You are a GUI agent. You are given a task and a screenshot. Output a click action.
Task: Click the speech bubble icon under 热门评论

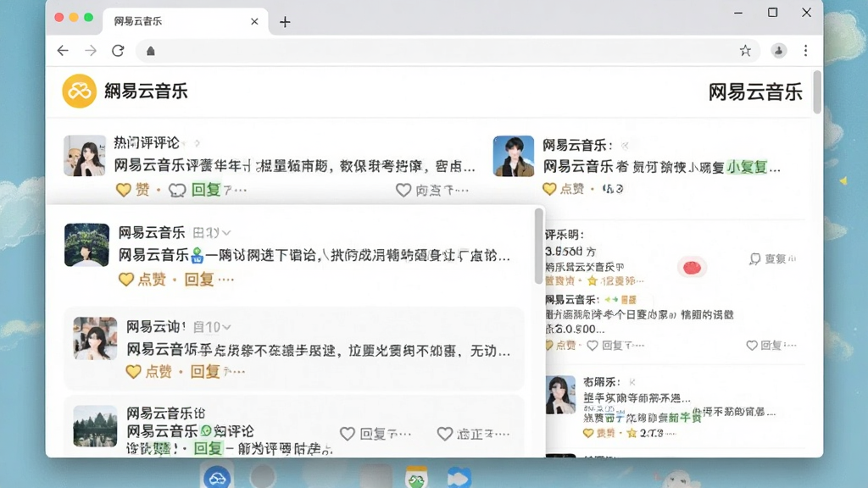click(177, 191)
